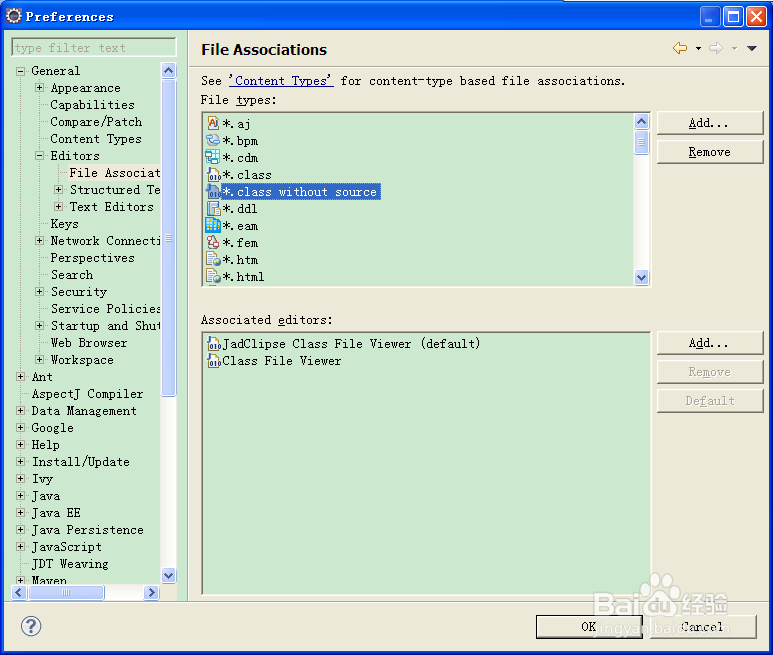Click Add... beside Associated editors list

pos(710,343)
